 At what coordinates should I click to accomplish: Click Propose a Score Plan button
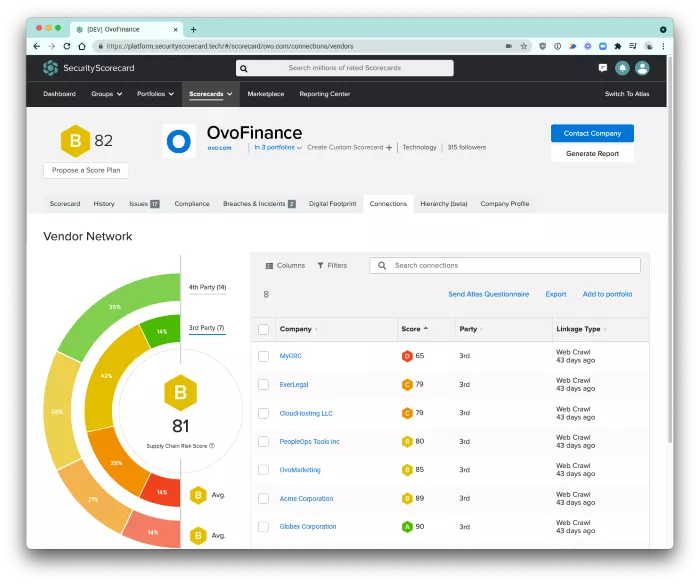[86, 170]
